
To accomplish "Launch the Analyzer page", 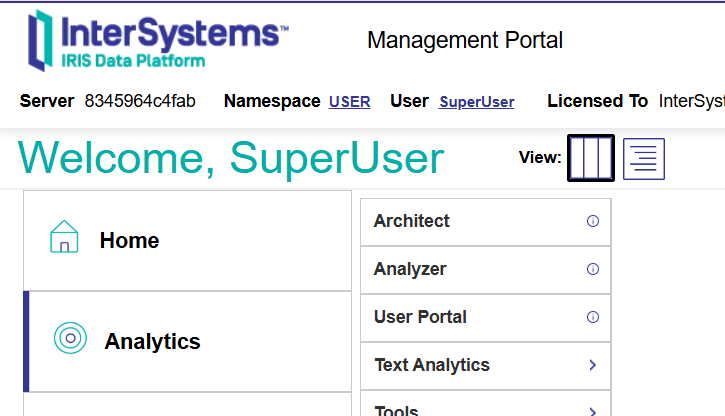I will point(410,269).
